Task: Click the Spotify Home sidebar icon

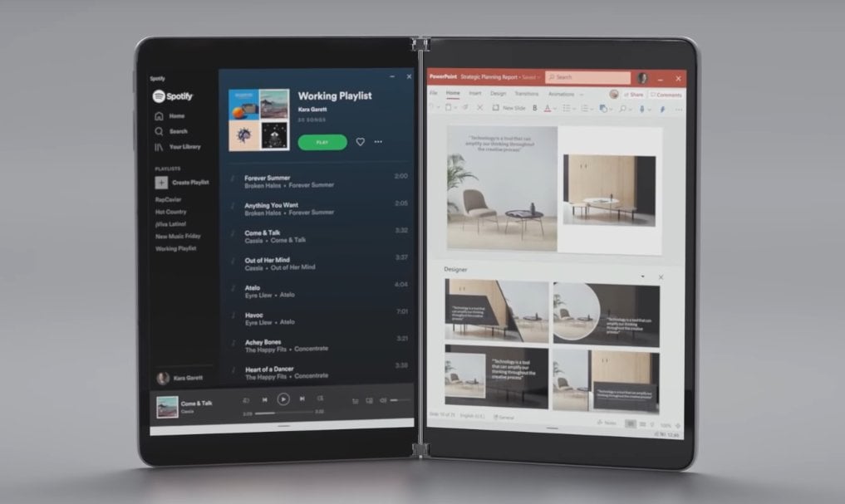Action: pyautogui.click(x=159, y=116)
